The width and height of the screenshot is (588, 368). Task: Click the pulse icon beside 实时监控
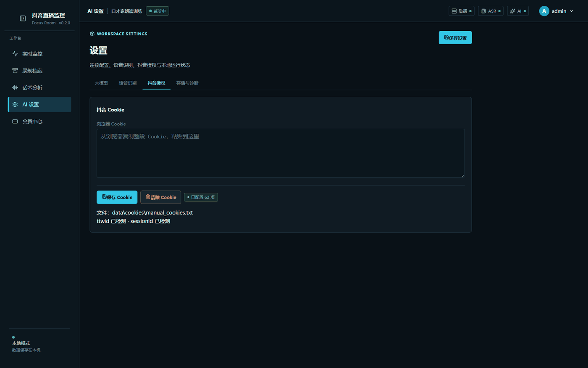pos(15,54)
